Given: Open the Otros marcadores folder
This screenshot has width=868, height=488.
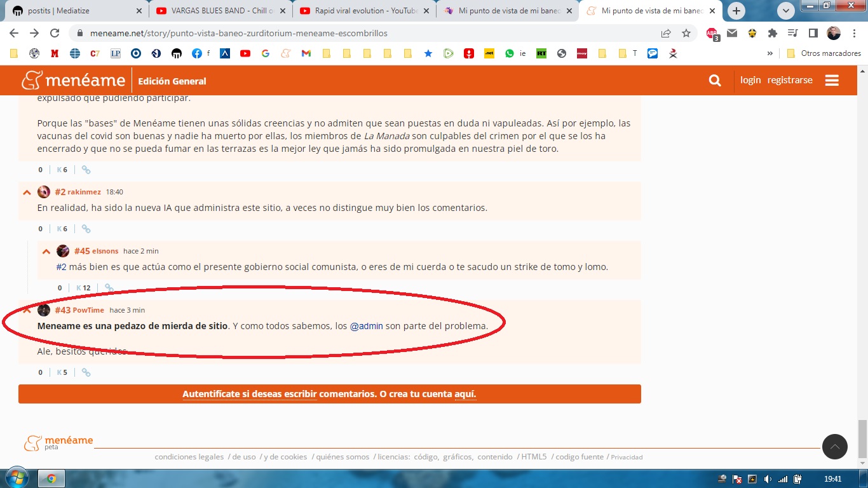Looking at the screenshot, I should pos(824,53).
